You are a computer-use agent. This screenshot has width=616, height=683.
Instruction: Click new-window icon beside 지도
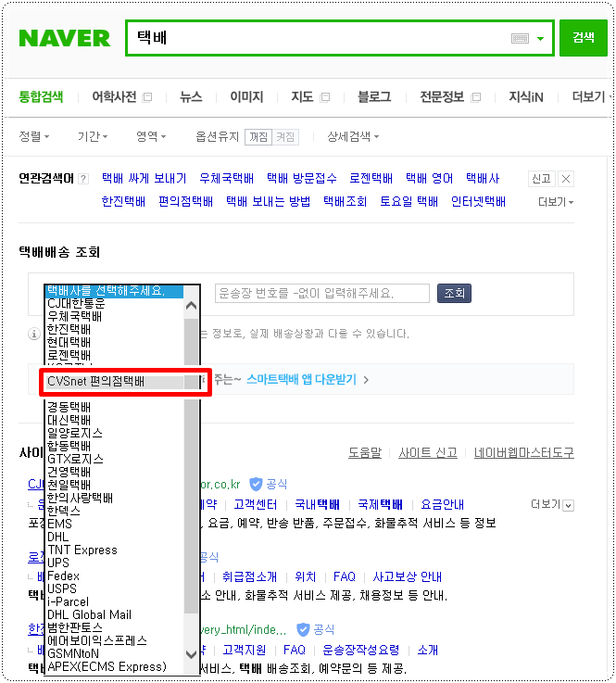(325, 97)
